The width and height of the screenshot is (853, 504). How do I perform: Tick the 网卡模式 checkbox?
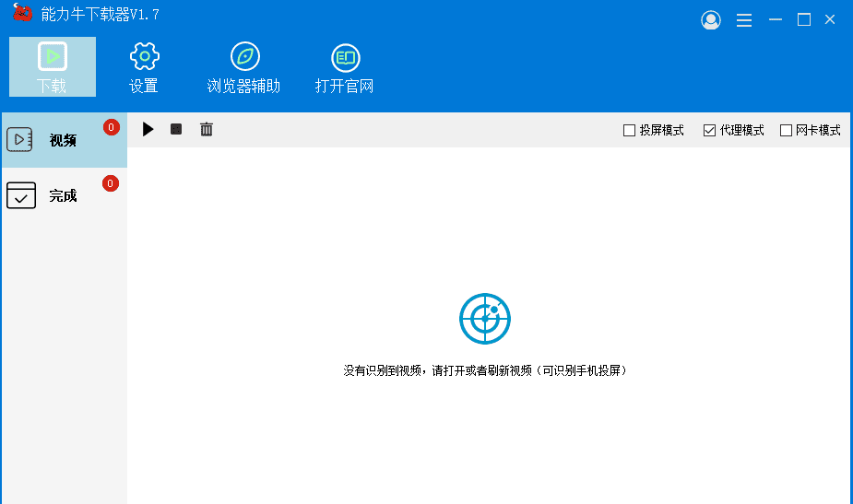tap(787, 131)
